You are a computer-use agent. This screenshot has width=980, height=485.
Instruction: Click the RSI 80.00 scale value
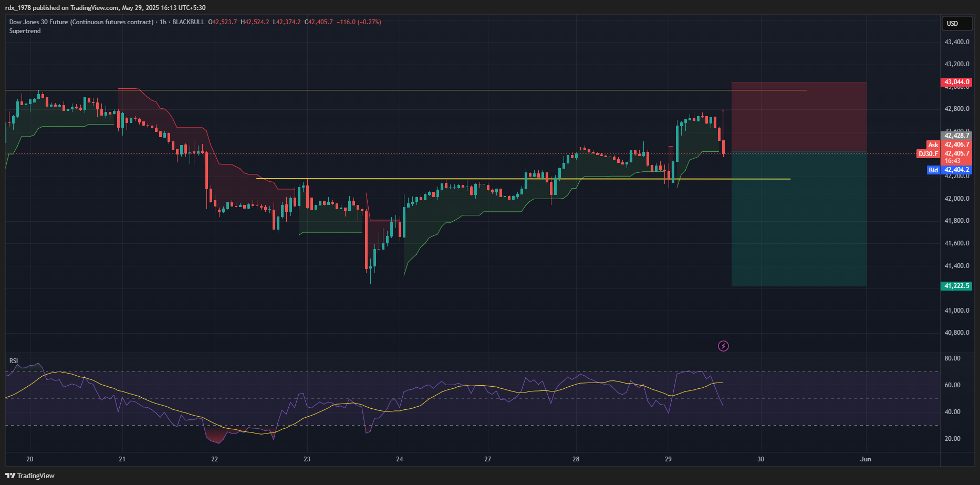point(953,358)
